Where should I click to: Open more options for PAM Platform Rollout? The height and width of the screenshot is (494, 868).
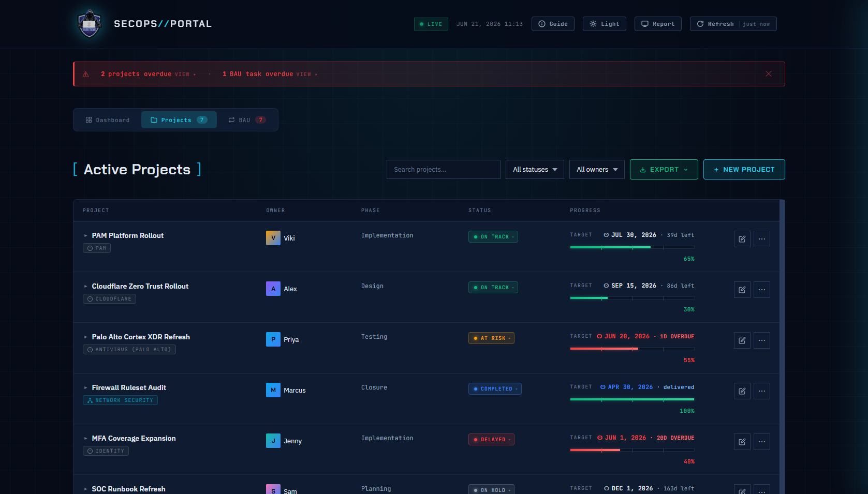(762, 239)
